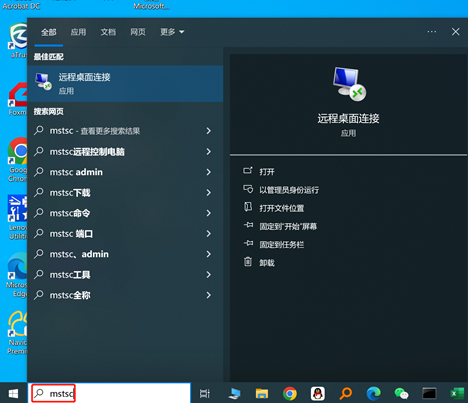Select 卸载 to uninstall

(x=267, y=263)
